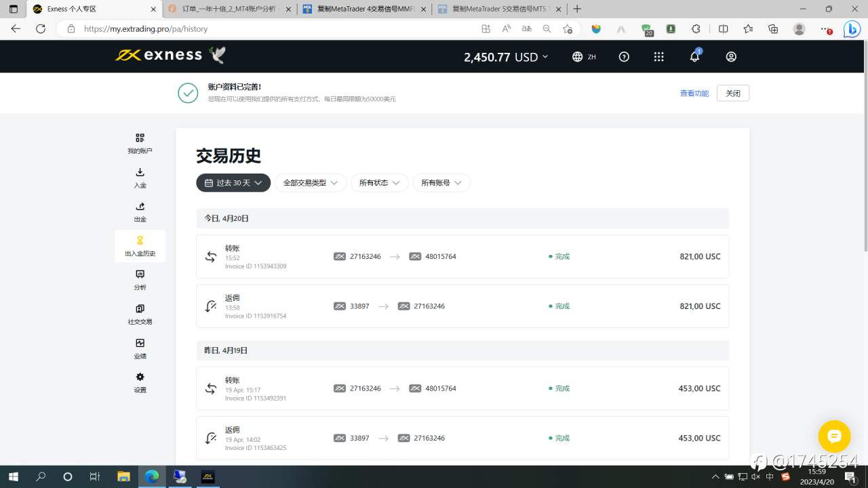The width and height of the screenshot is (868, 488).
Task: Click Invoice ID 1153943309 text
Action: 256,266
